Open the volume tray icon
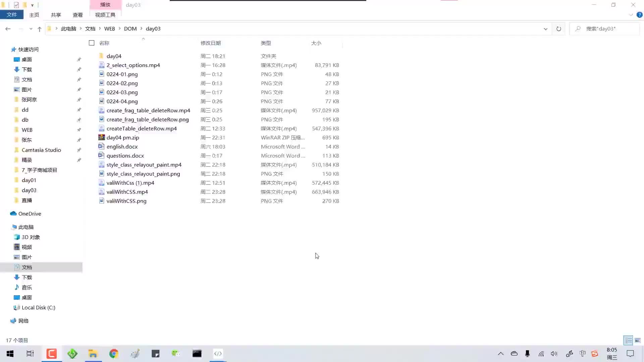Image resolution: width=644 pixels, height=362 pixels. coord(554,354)
